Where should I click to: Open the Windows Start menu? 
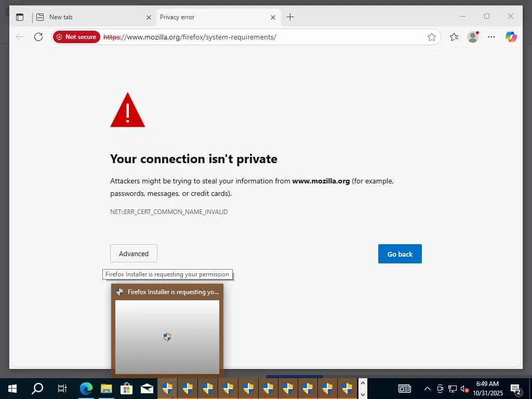click(12, 389)
